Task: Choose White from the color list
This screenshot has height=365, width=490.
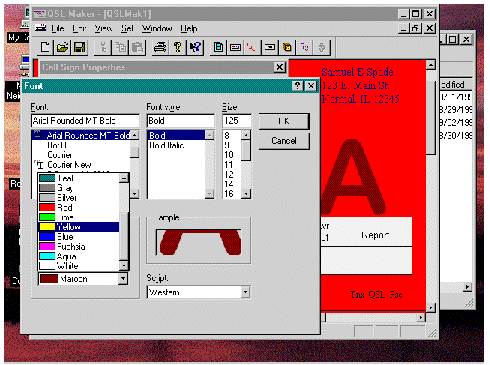Action: 79,266
